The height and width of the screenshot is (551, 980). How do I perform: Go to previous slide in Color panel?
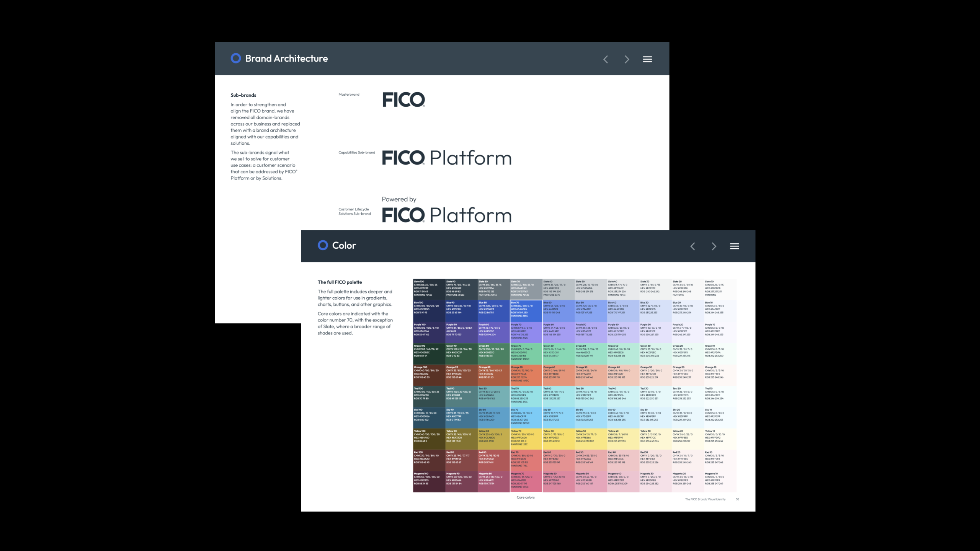click(x=693, y=246)
